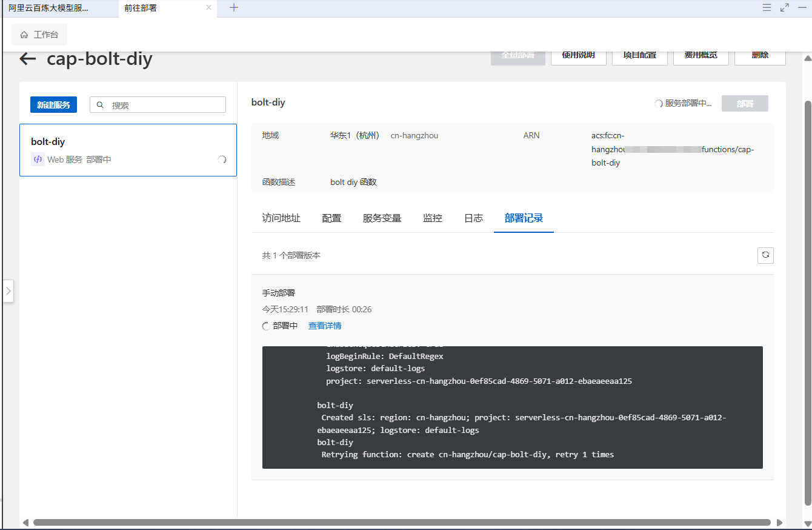Click the hamburger menu icon at top right
This screenshot has height=530, width=812.
tap(767, 8)
